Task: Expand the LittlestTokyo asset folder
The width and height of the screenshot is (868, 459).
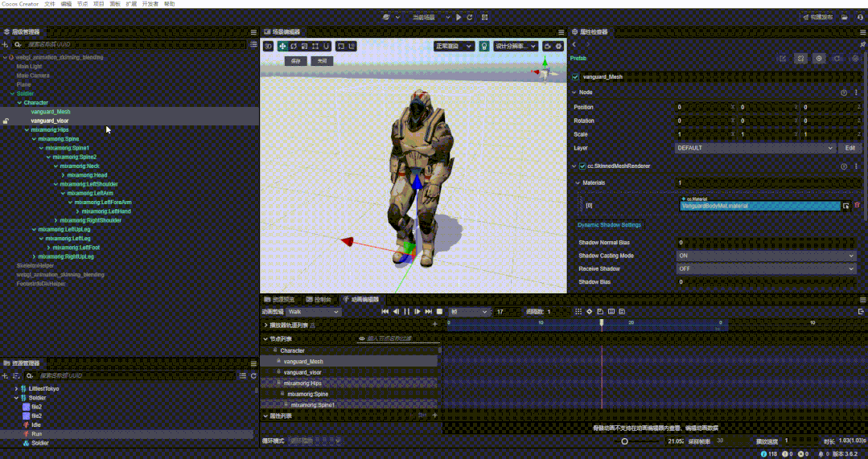Action: pos(16,389)
